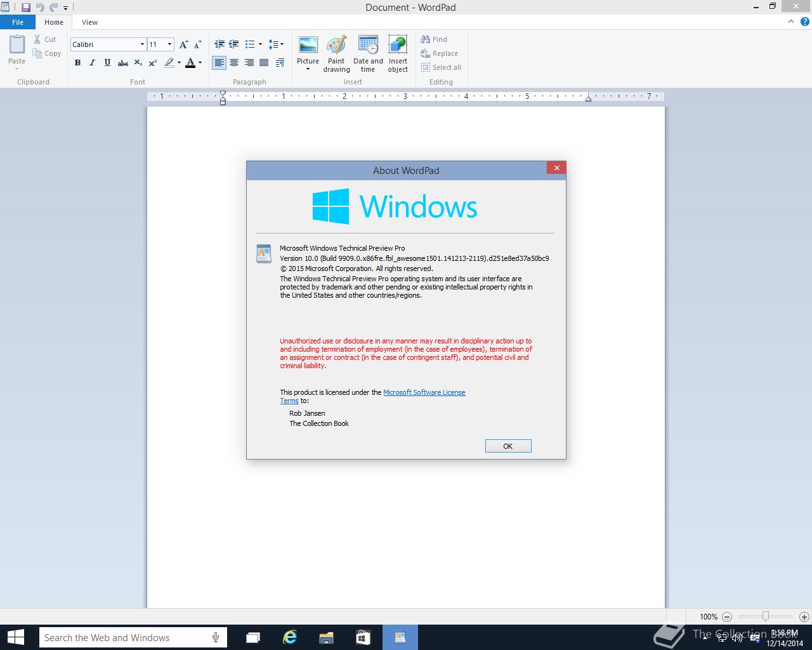812x650 pixels.
Task: Select Align text right
Action: 249,63
